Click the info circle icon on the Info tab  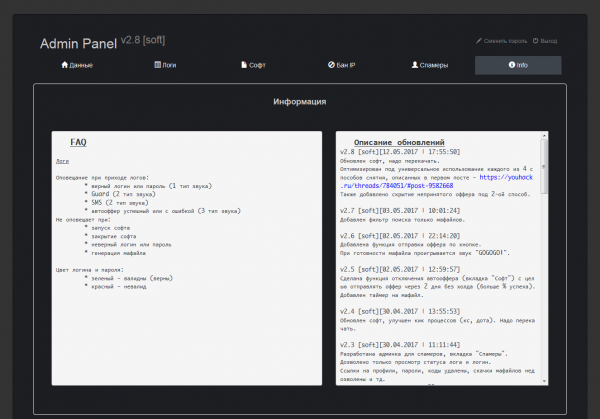pos(512,65)
